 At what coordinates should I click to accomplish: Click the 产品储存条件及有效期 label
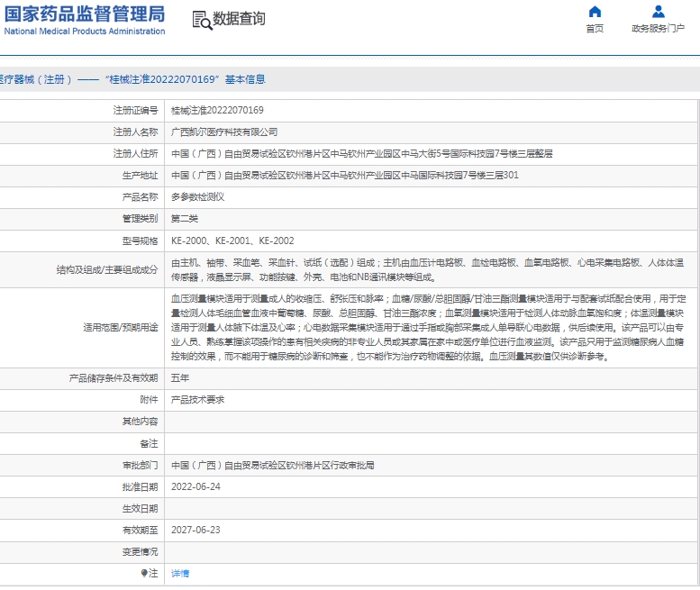click(114, 378)
